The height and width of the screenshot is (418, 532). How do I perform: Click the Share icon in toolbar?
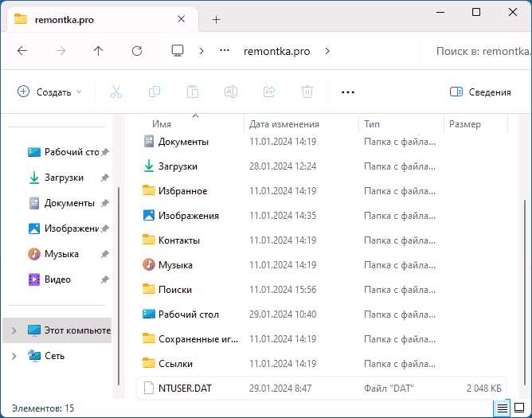(x=269, y=92)
